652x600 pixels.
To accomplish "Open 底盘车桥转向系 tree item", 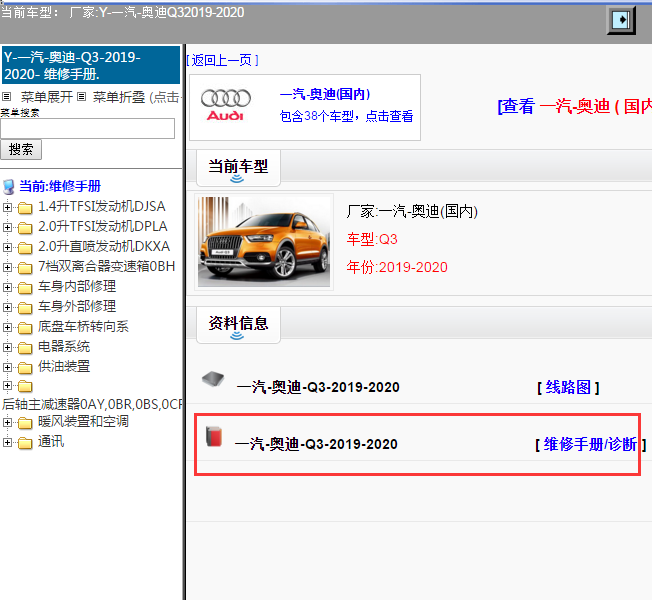I will pyautogui.click(x=83, y=326).
